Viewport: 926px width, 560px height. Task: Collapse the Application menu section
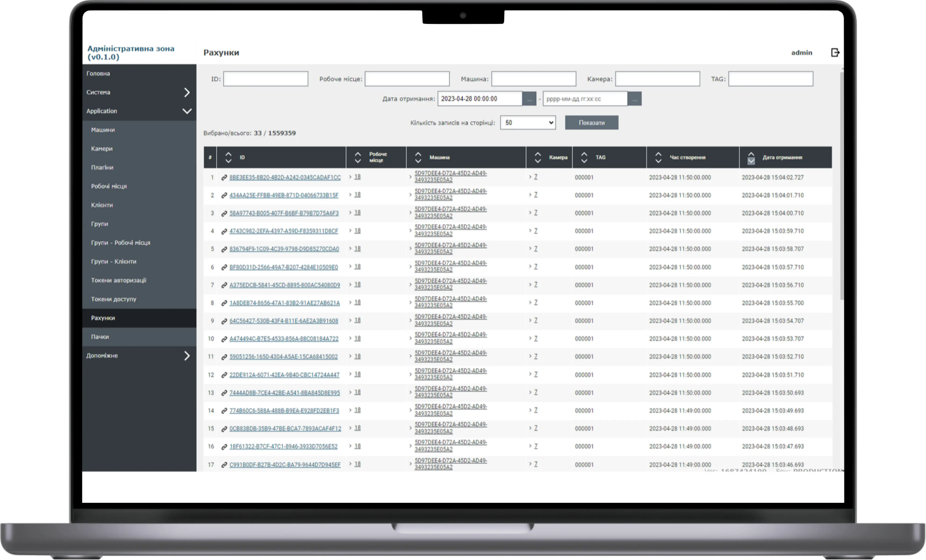(187, 111)
